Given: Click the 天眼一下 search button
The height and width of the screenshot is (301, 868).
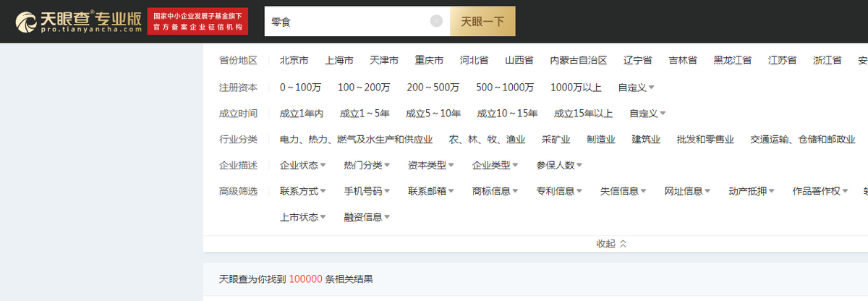Looking at the screenshot, I should tap(482, 22).
